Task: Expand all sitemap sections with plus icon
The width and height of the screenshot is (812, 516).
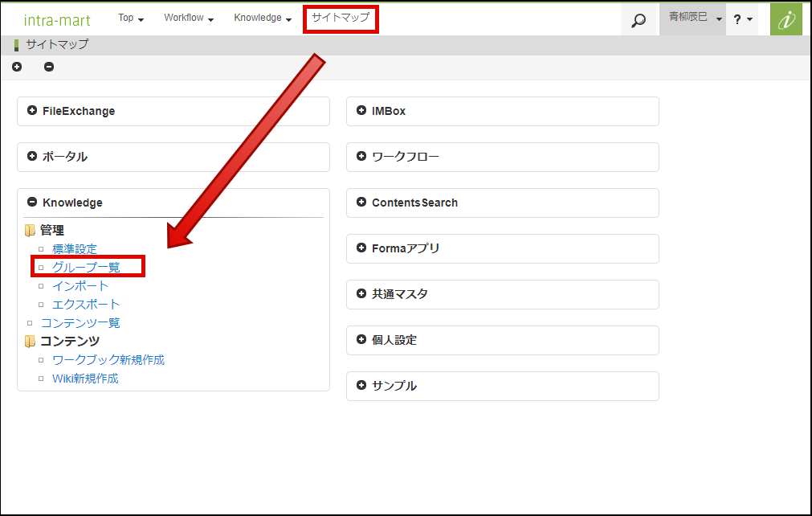Action: coord(17,67)
